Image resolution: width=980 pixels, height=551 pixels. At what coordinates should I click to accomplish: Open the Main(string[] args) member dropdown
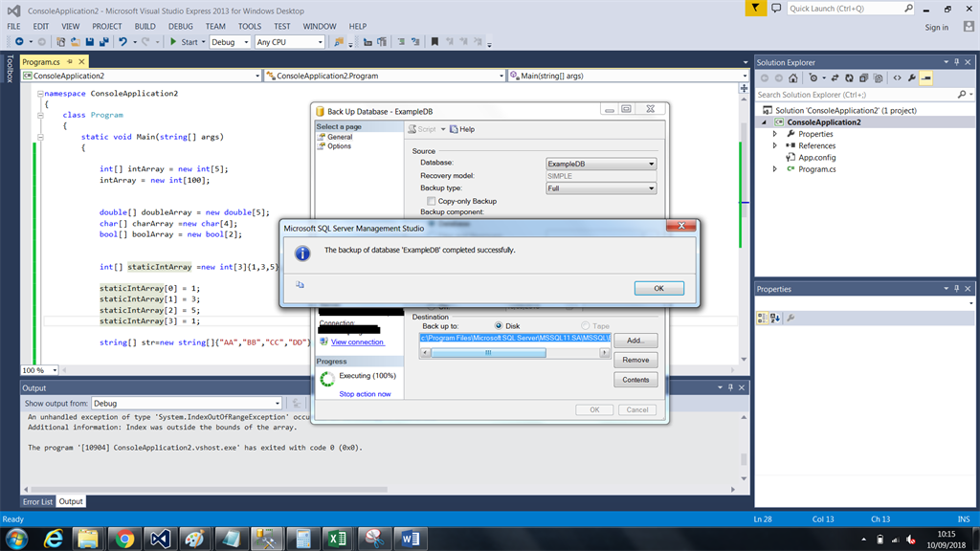coord(628,76)
